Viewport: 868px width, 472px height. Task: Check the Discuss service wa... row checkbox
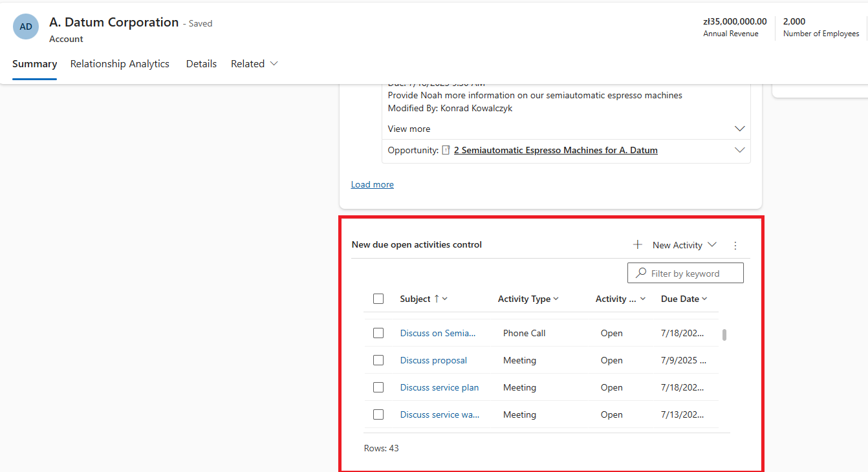pyautogui.click(x=378, y=414)
